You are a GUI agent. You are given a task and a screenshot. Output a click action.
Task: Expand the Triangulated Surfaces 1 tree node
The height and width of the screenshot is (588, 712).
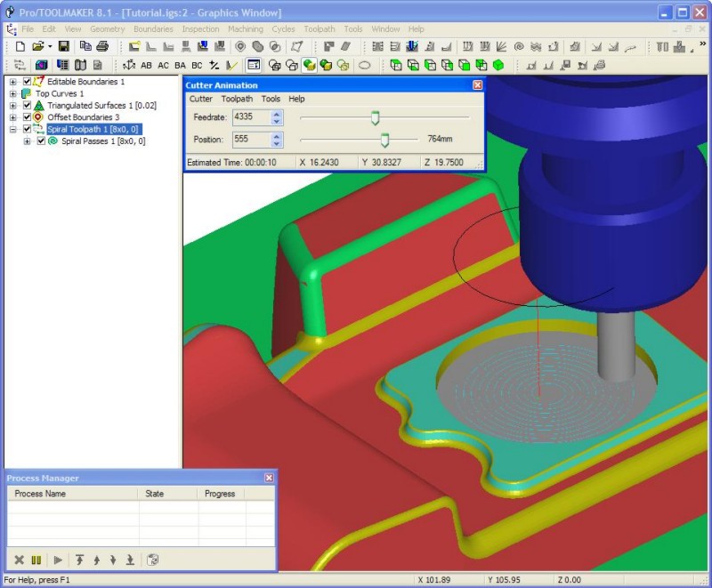pos(12,105)
